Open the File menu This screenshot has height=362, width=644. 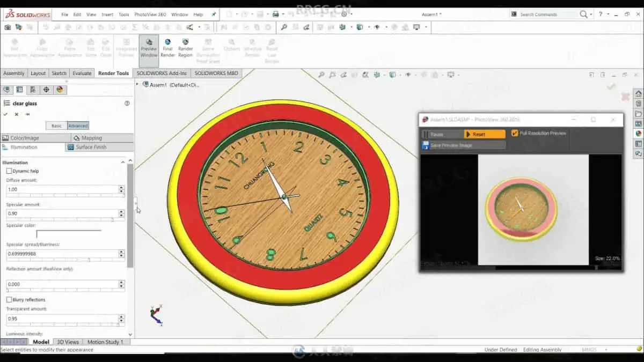[x=64, y=14]
